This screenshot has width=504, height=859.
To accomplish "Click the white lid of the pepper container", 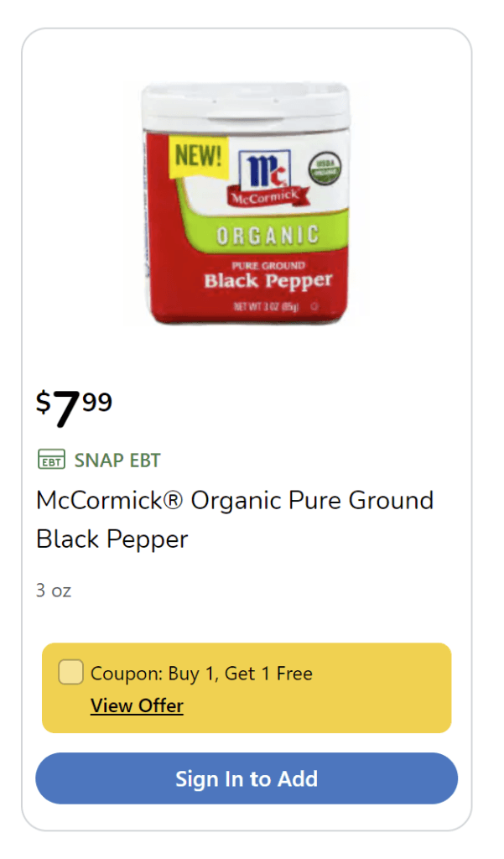I will (245, 103).
